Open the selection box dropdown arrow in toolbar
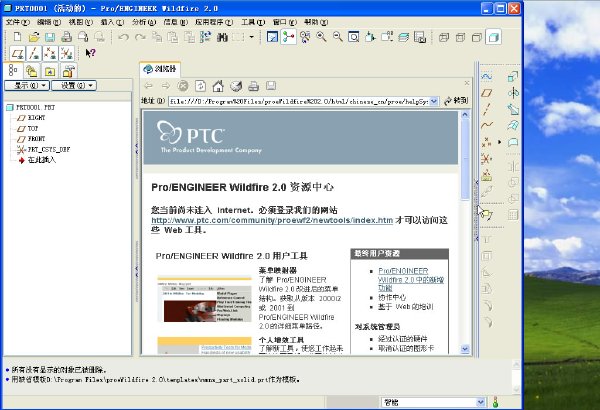Screen dimensions: 600x410 pos(251,37)
